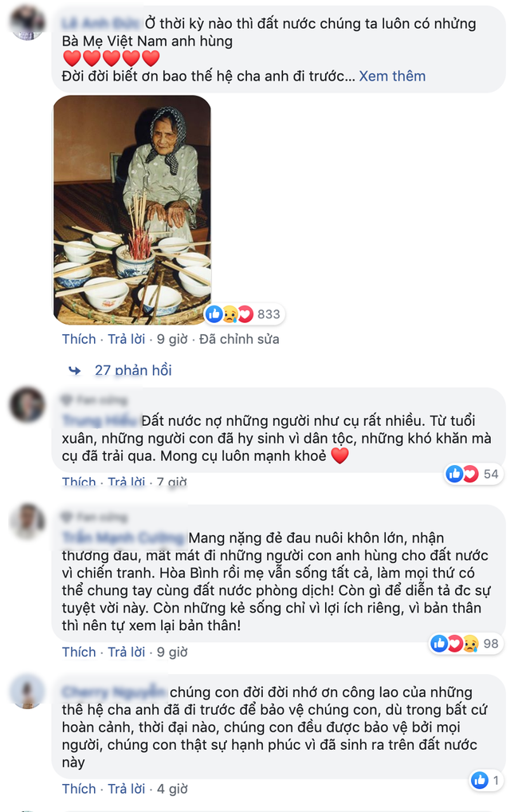Screen dimensions: 518x812
Task: Open fourth commenter's profile avatar
Action: pyautogui.click(x=27, y=692)
